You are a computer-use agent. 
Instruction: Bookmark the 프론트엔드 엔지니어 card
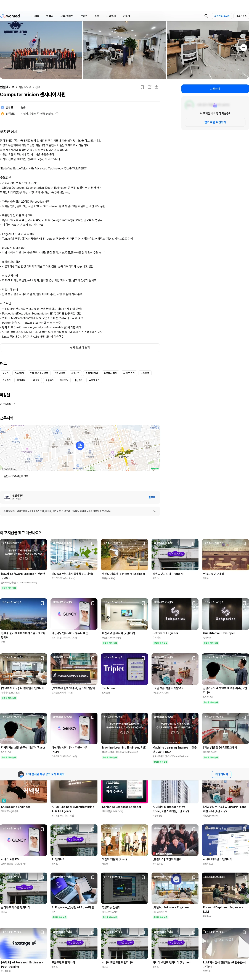tap(93, 932)
